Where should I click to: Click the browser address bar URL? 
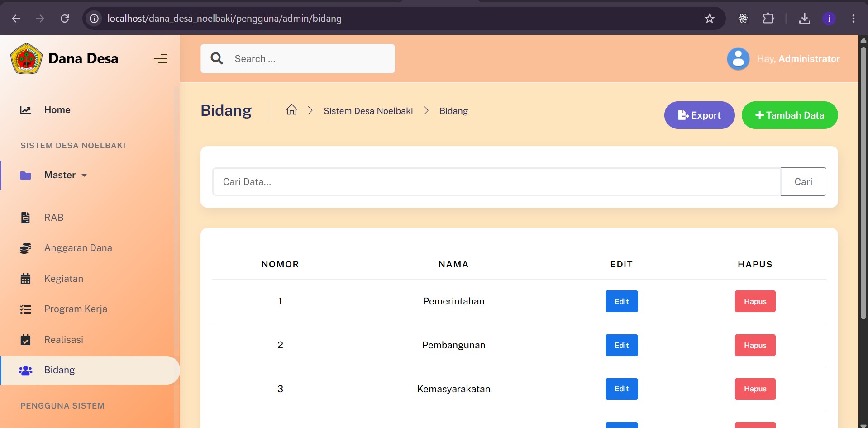pos(224,19)
